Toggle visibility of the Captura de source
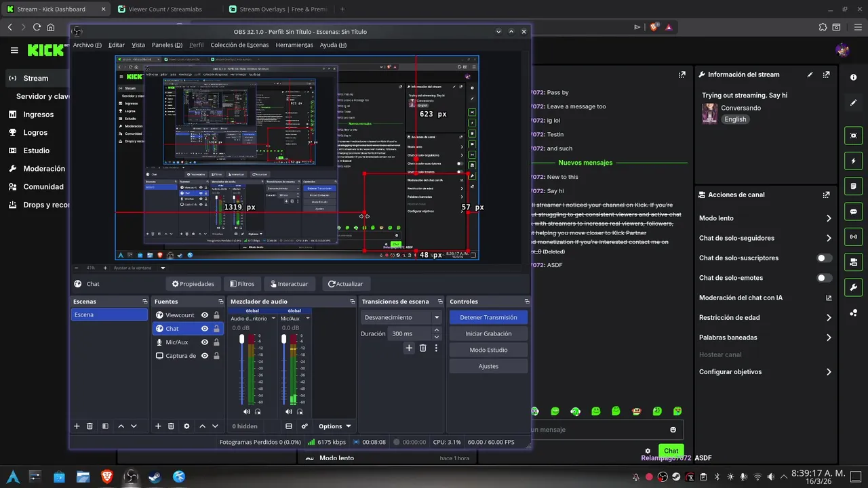The image size is (868, 488). tap(204, 356)
